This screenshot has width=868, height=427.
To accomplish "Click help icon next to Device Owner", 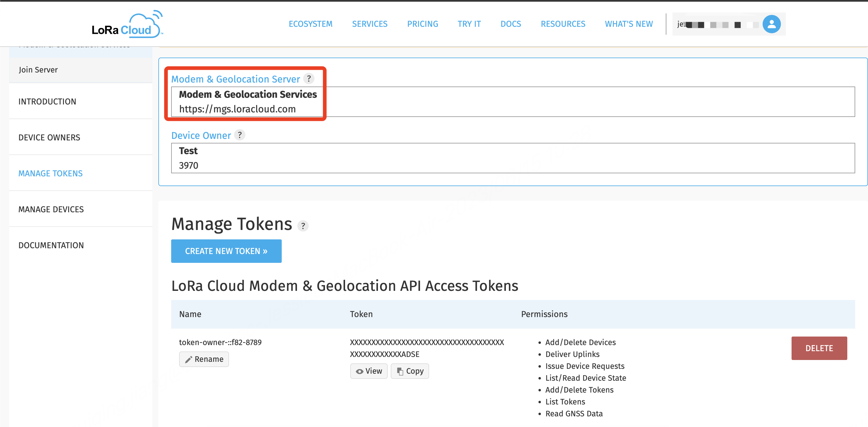I will click(240, 135).
